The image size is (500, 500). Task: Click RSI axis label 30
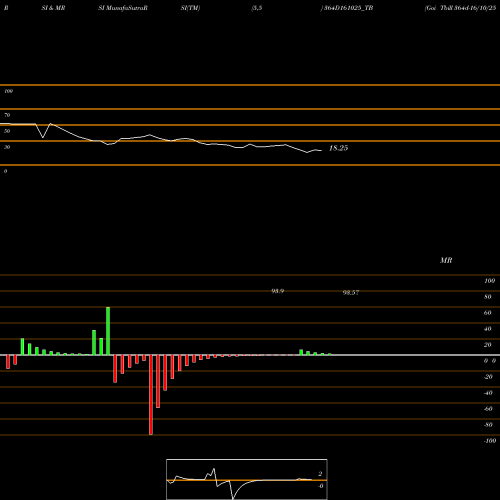[x=7, y=147]
